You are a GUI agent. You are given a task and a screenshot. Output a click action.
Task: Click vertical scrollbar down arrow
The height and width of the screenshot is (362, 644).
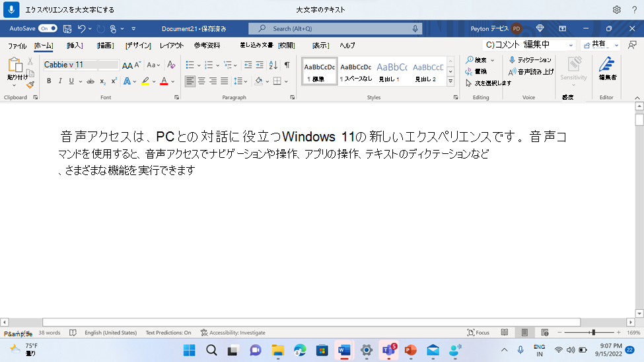click(x=639, y=314)
